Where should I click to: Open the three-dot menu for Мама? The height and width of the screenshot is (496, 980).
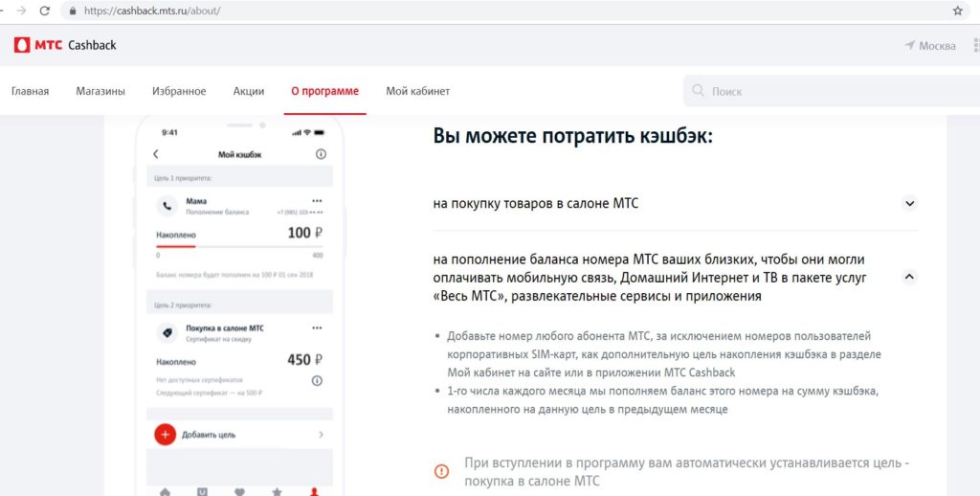tap(317, 201)
